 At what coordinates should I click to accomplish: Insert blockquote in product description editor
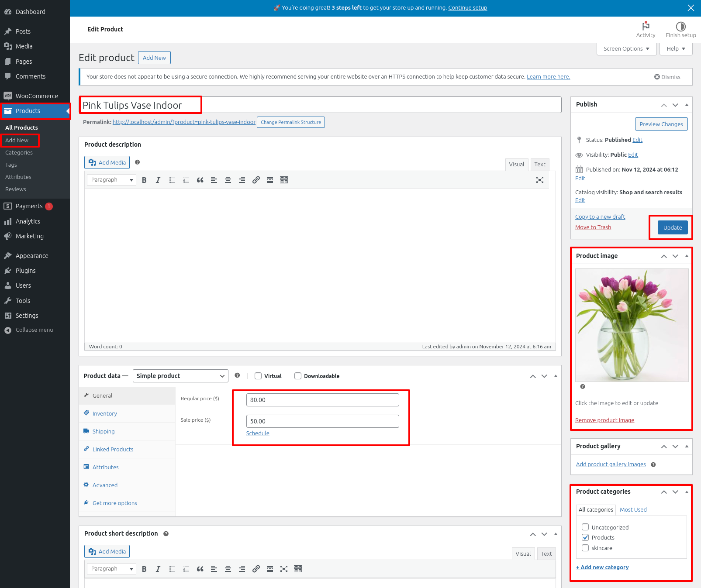click(200, 180)
